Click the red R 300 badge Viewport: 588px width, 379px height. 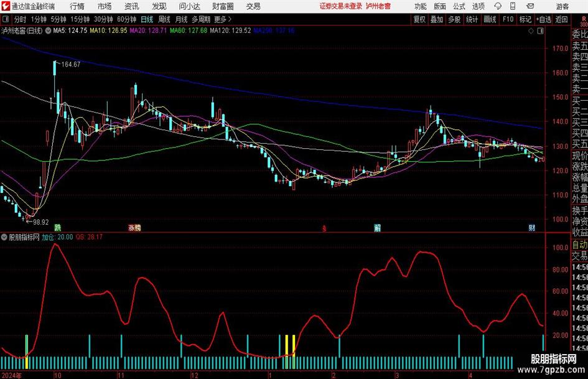click(584, 22)
